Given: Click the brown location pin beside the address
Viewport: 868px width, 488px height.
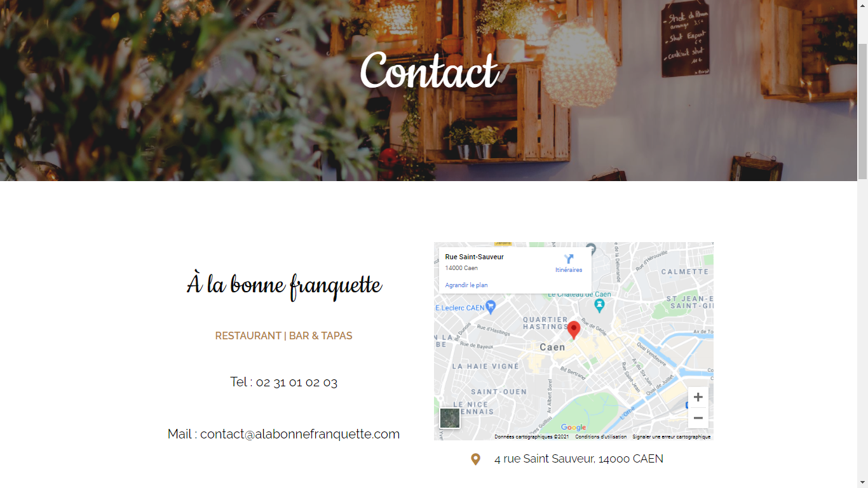Looking at the screenshot, I should [x=475, y=459].
